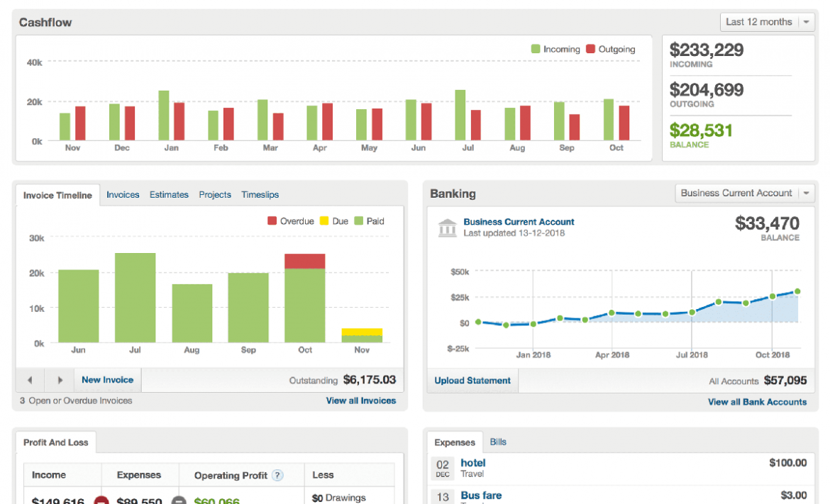The image size is (830, 504).
Task: Click the Incoming legend item in Cashflow
Action: coord(555,50)
